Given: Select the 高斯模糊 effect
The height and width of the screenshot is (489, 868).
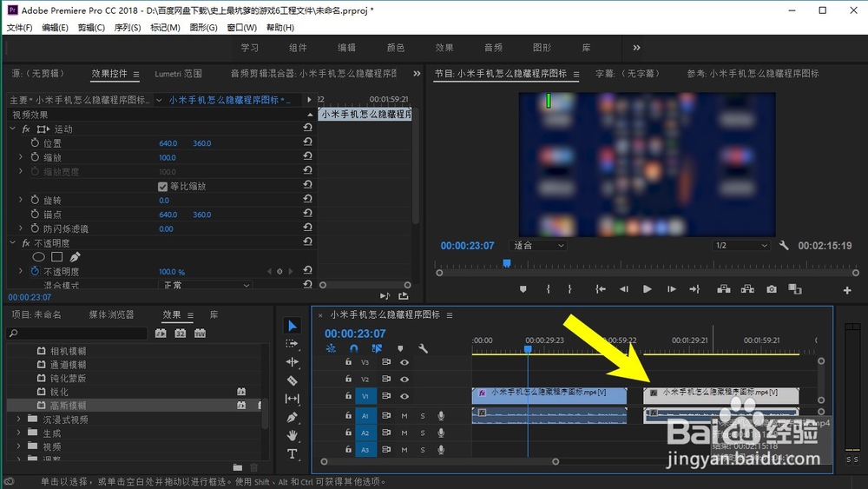Looking at the screenshot, I should coord(68,406).
